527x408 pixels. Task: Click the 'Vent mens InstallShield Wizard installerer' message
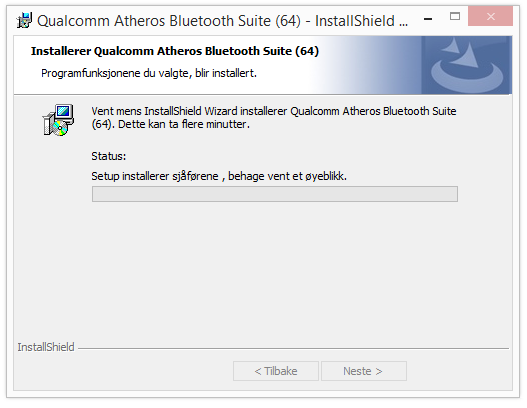pyautogui.click(x=189, y=111)
